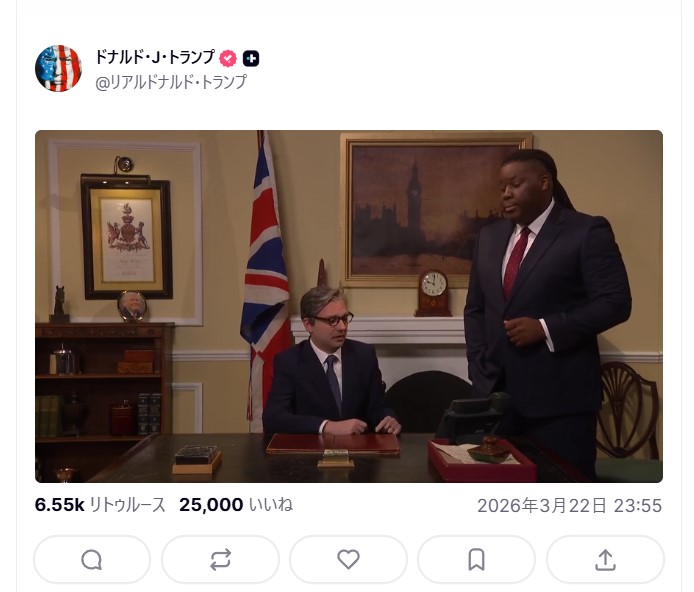View the 25,000 いいね count

(x=236, y=505)
